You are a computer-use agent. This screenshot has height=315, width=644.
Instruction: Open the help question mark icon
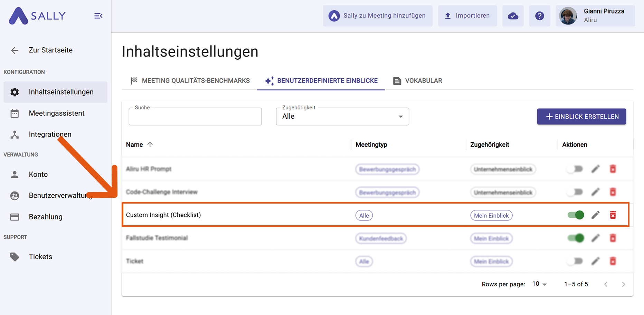pos(539,16)
